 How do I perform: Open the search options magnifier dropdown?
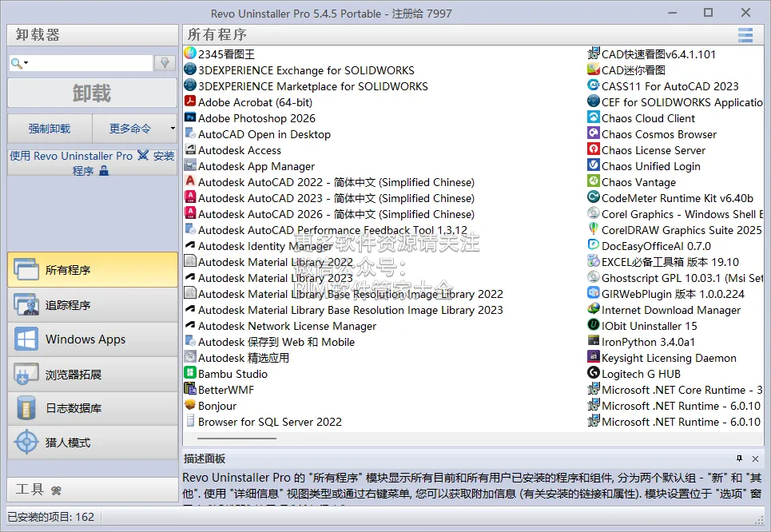coord(18,63)
